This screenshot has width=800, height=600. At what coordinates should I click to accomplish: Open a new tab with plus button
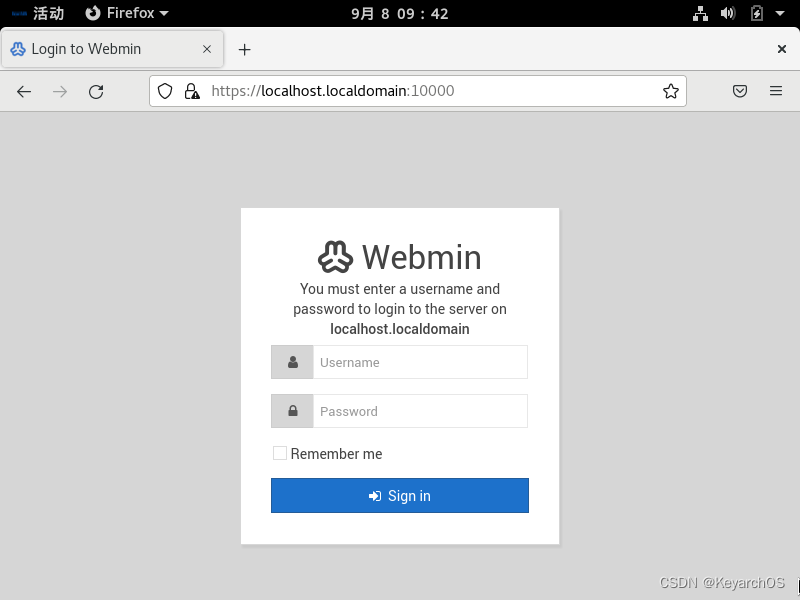tap(244, 49)
